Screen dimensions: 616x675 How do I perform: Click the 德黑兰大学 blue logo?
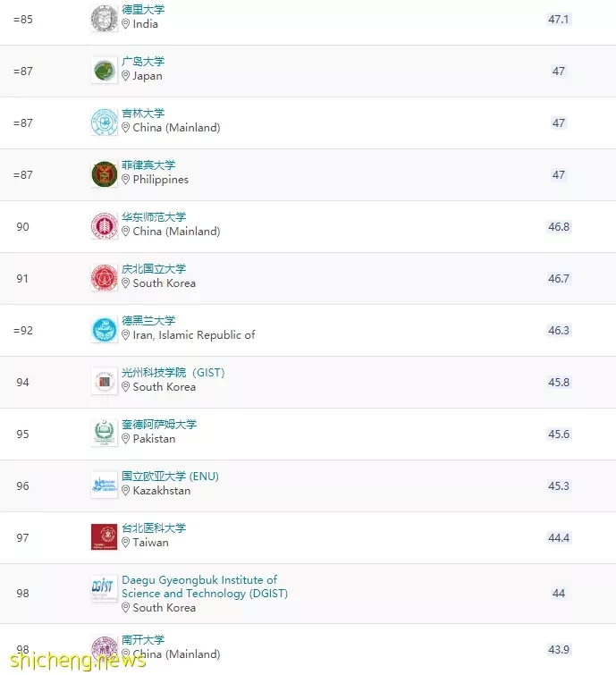[105, 330]
